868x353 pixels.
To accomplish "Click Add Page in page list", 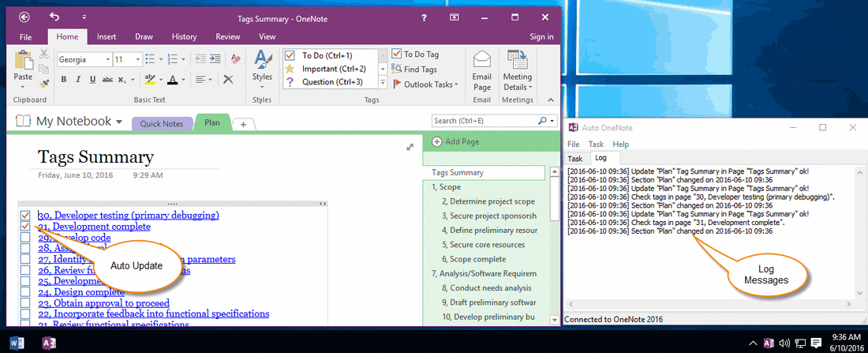I will coord(455,142).
